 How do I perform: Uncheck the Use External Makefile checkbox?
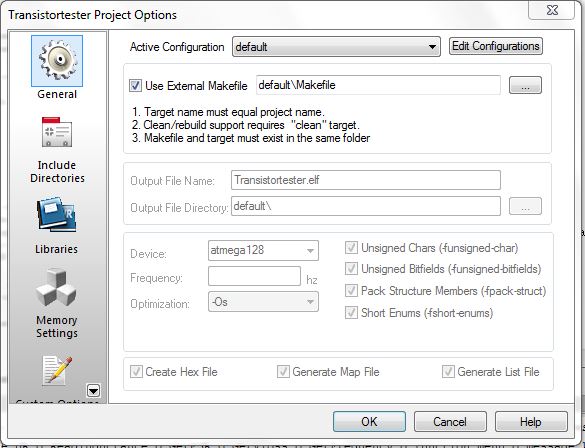(135, 85)
